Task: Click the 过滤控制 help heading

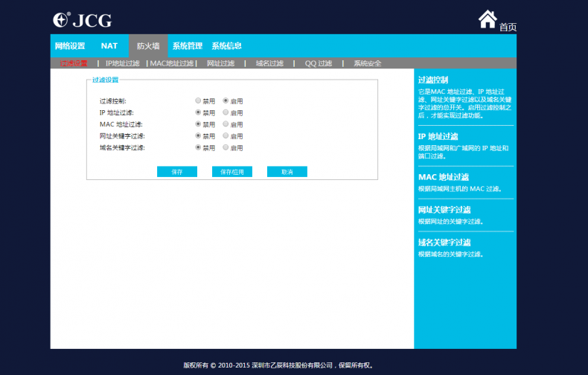Action: 433,80
